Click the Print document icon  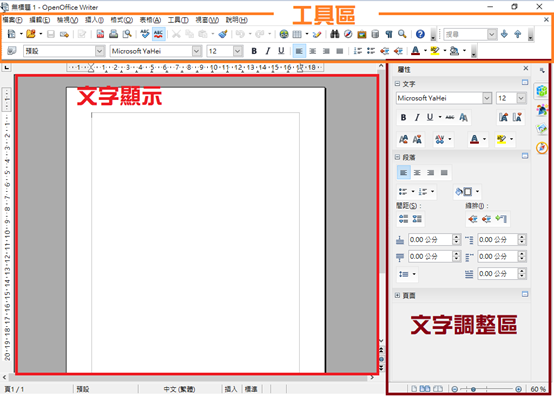pyautogui.click(x=113, y=34)
